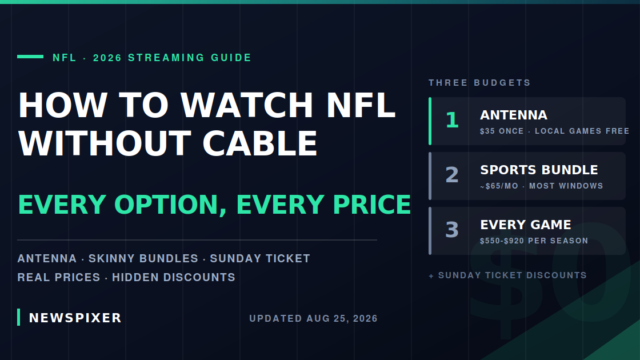640x360 pixels.
Task: Click the NEWSPIXER brand name
Action: [x=75, y=318]
